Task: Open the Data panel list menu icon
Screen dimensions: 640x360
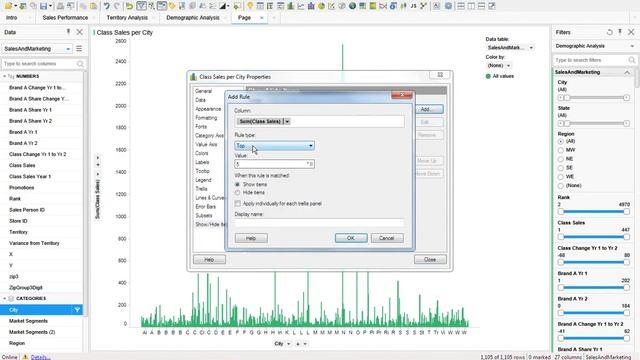Action: pyautogui.click(x=79, y=49)
